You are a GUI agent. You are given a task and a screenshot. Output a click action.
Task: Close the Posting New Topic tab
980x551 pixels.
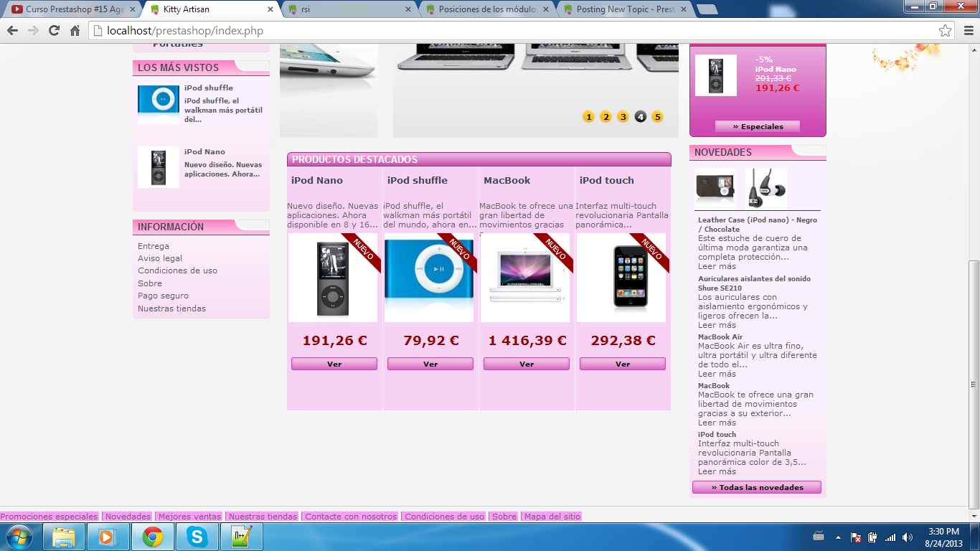tap(684, 9)
